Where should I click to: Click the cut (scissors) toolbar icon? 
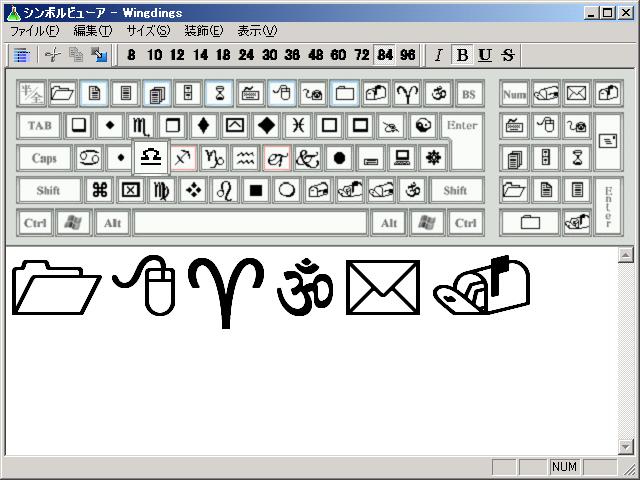click(x=53, y=55)
